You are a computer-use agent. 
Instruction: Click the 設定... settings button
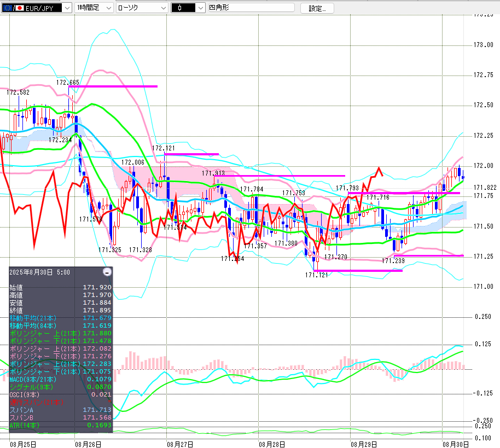[317, 8]
